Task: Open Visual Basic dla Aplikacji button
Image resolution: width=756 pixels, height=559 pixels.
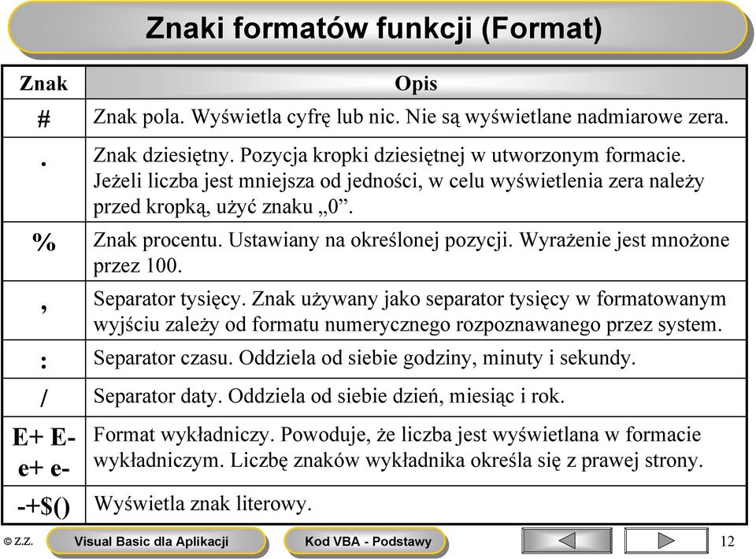Action: [x=156, y=541]
